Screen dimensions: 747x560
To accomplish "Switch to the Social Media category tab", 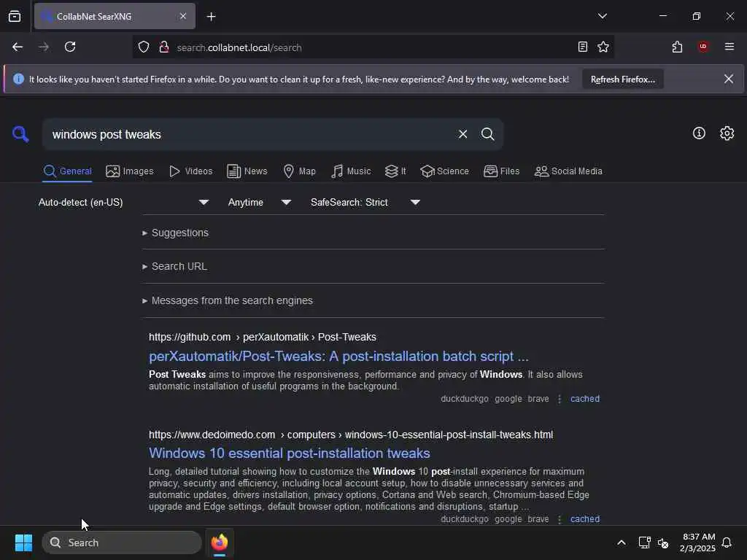I will 568,171.
